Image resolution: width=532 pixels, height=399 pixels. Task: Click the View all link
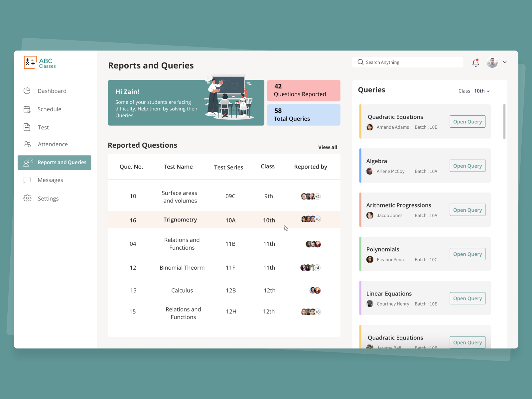coord(328,147)
